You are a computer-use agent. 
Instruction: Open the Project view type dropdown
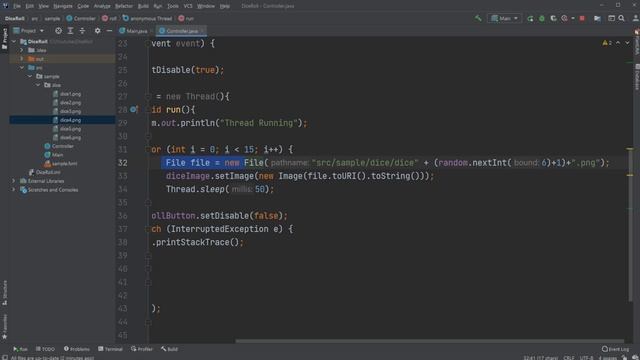28,31
